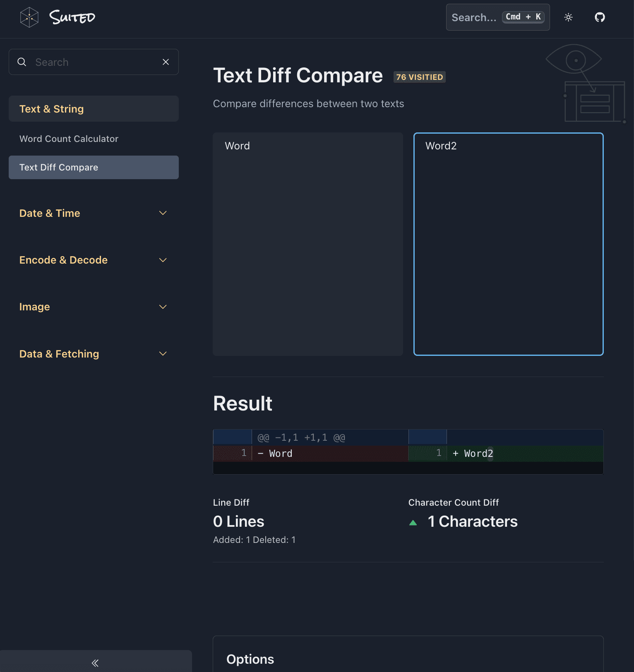Open Word Count Calculator tool
The height and width of the screenshot is (672, 634).
[x=69, y=139]
